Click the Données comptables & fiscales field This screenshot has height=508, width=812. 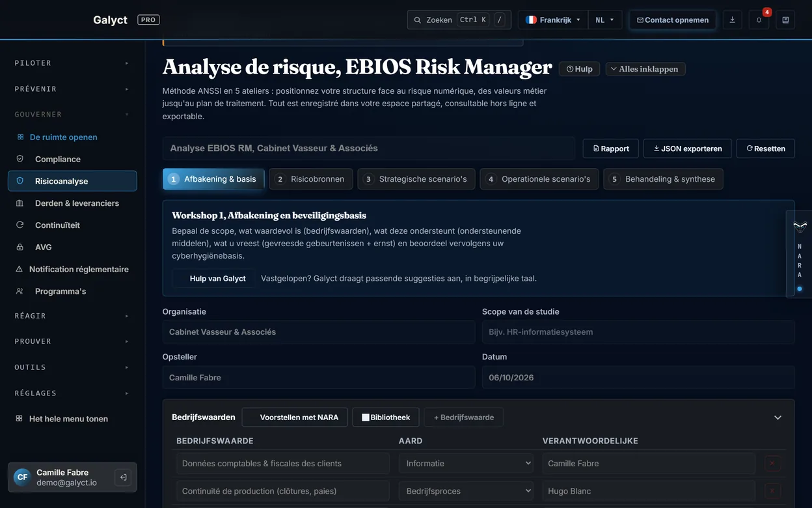pyautogui.click(x=283, y=464)
